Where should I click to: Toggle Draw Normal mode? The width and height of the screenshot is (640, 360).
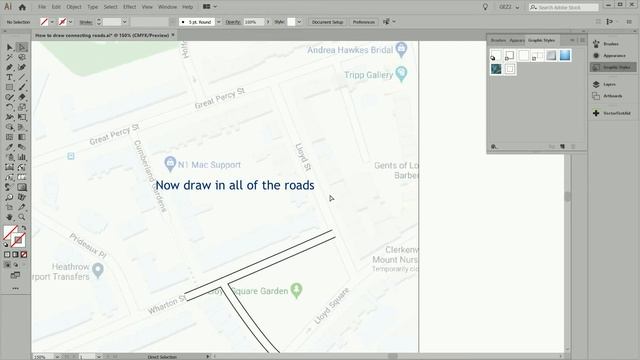coord(7,265)
